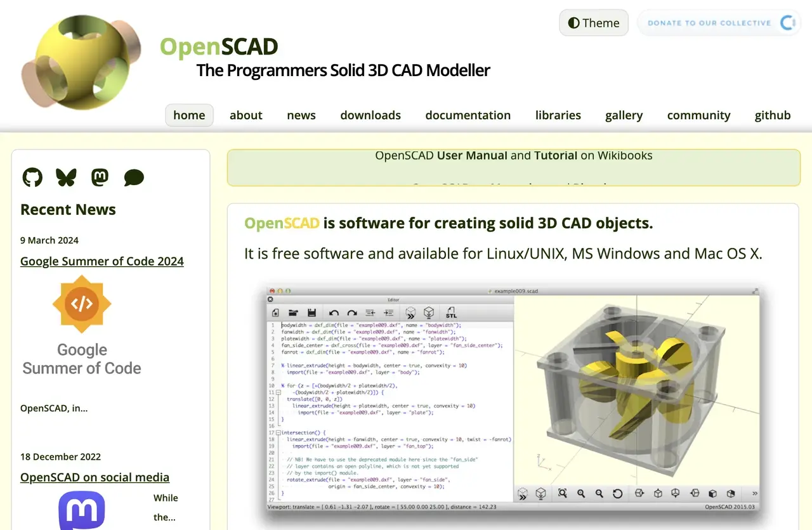Screen dimensions: 812x530
Task: Click "The Programmers Solid 3D CAD Modeller" tagline
Action: click(x=343, y=70)
